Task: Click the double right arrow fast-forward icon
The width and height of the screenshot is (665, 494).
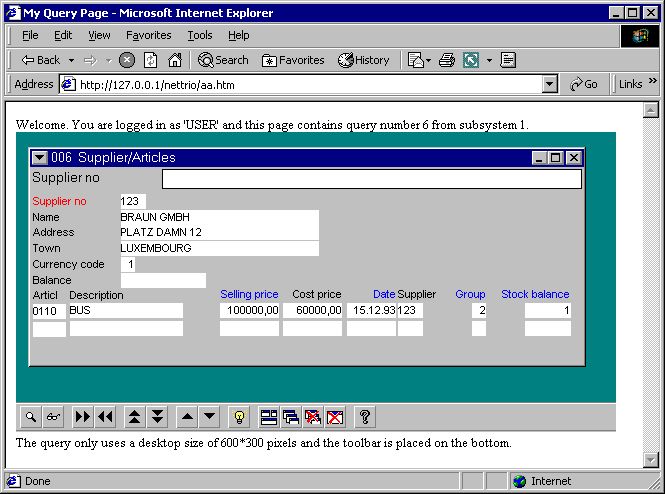Action: tap(84, 417)
